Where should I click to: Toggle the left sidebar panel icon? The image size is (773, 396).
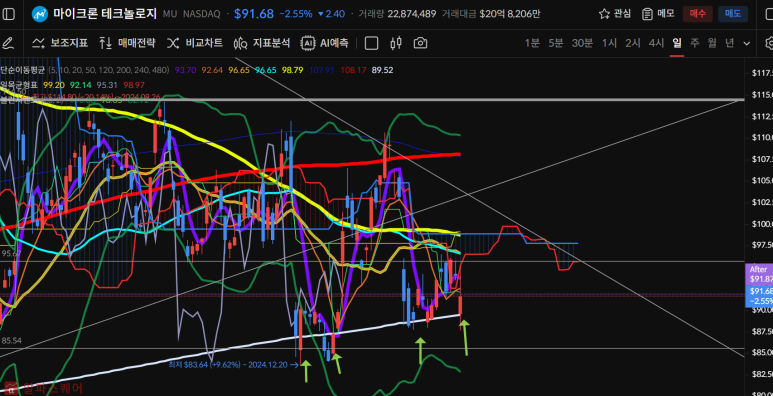[x=8, y=14]
